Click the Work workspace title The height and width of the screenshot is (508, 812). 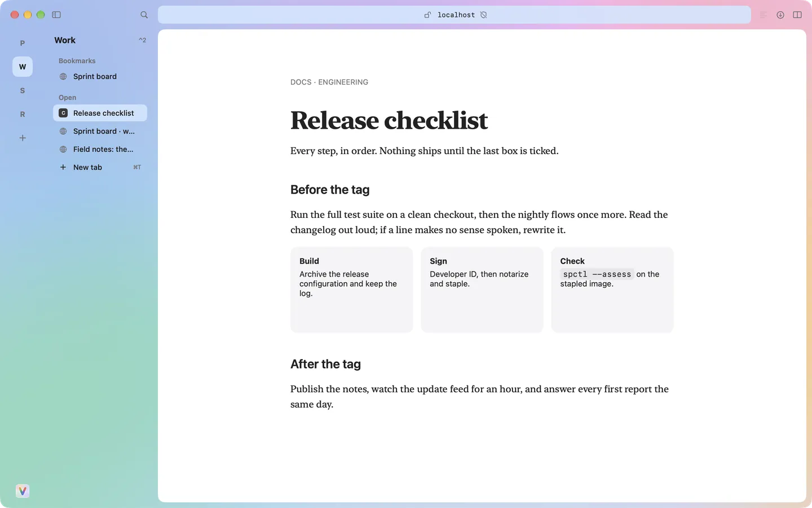click(x=65, y=40)
